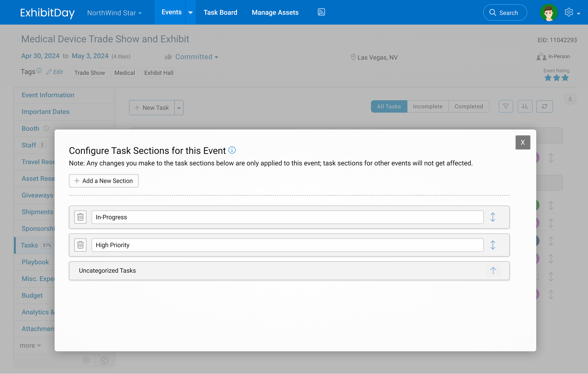Close the Configure Task Sections dialog
The image size is (588, 374).
[523, 143]
